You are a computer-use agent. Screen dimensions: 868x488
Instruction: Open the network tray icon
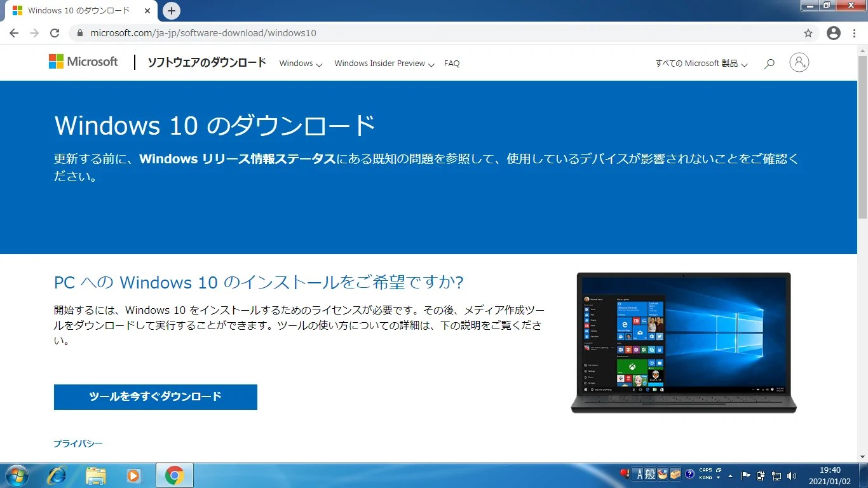tap(776, 476)
